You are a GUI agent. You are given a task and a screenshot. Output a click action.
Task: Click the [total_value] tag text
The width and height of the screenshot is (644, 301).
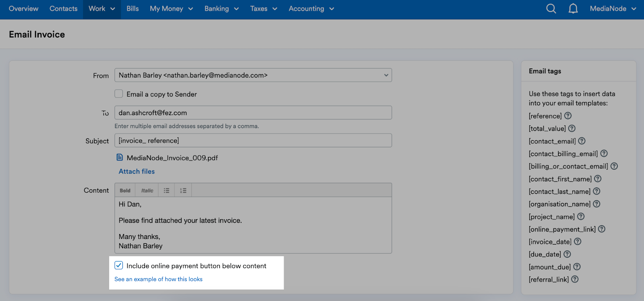(547, 129)
